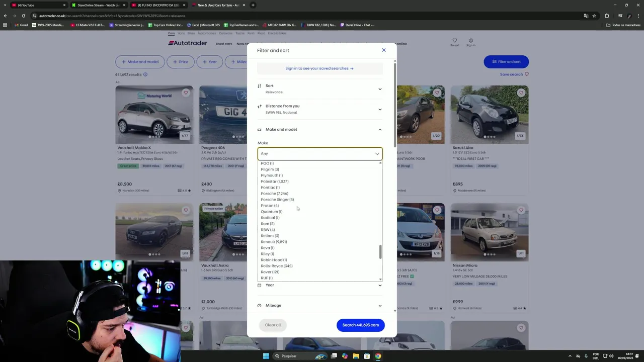Open Todos os marcadores bookmarks folder
The width and height of the screenshot is (644, 362).
click(623, 25)
